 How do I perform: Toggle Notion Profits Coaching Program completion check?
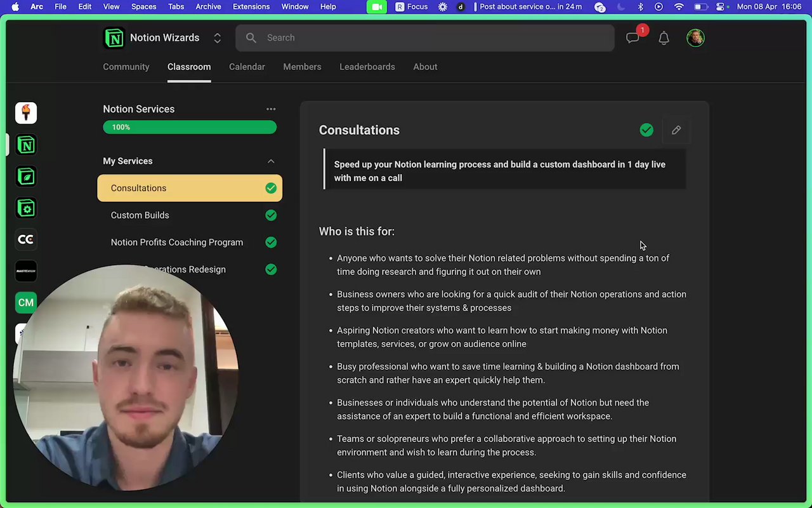[x=271, y=243]
